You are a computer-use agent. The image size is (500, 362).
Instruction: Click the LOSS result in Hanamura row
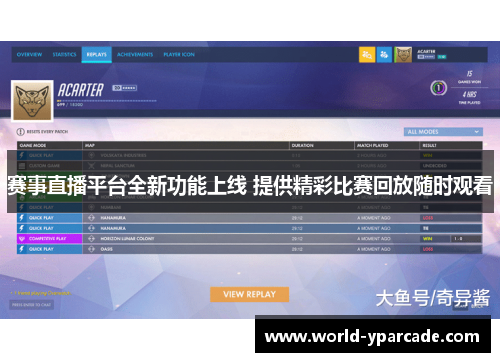click(x=428, y=218)
